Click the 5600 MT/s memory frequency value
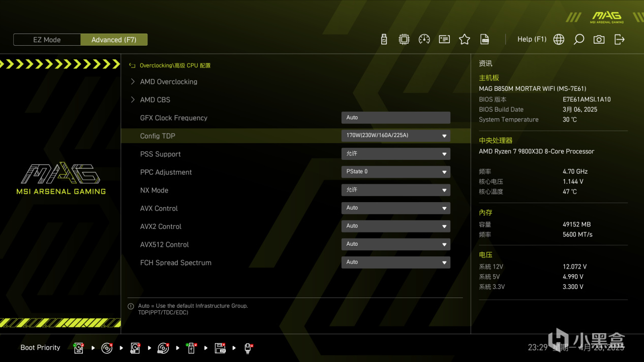Screen dimensions: 644x362 [x=577, y=235]
